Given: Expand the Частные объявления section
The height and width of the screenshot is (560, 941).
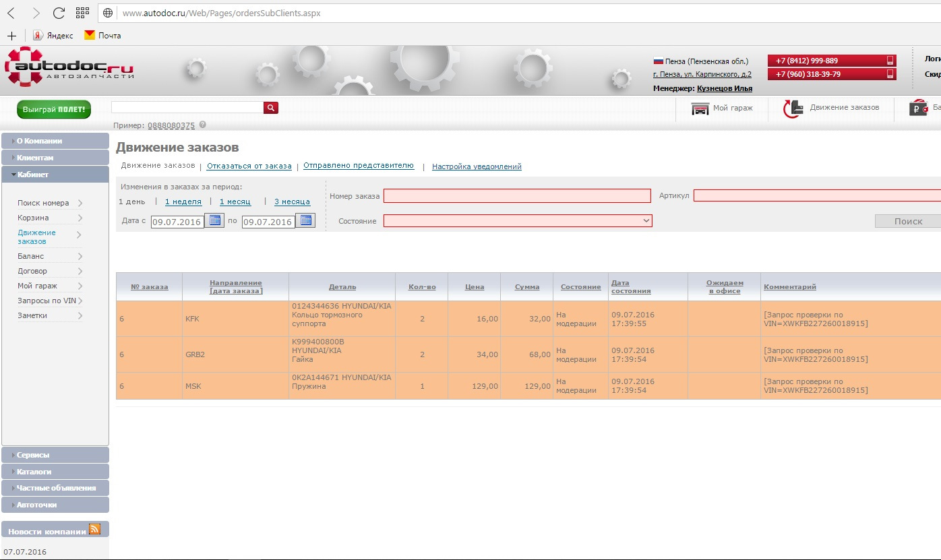Looking at the screenshot, I should click(x=55, y=488).
